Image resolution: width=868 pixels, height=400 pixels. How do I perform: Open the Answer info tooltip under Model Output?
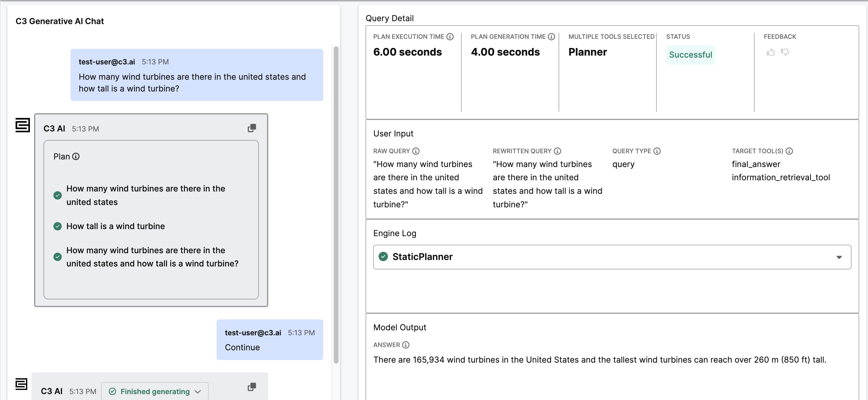coord(406,345)
